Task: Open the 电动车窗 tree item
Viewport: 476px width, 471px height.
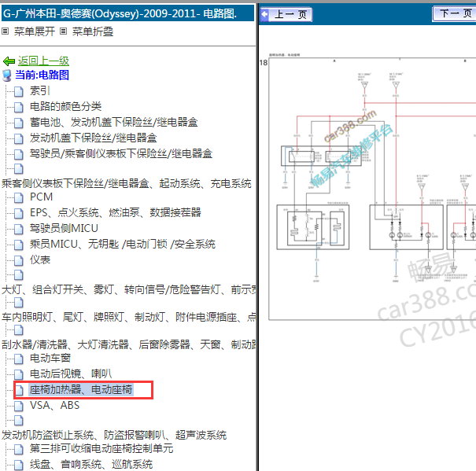Action: (x=50, y=358)
